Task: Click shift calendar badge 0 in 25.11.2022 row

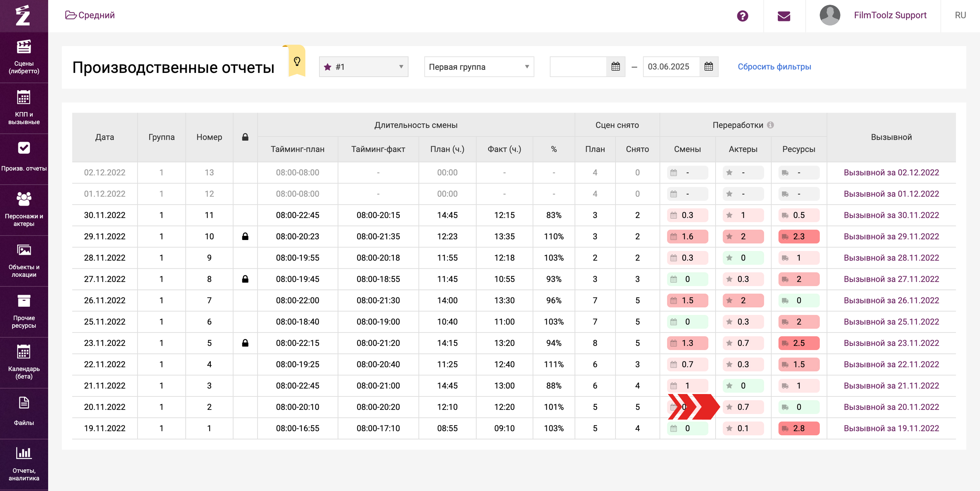Action: click(x=687, y=321)
